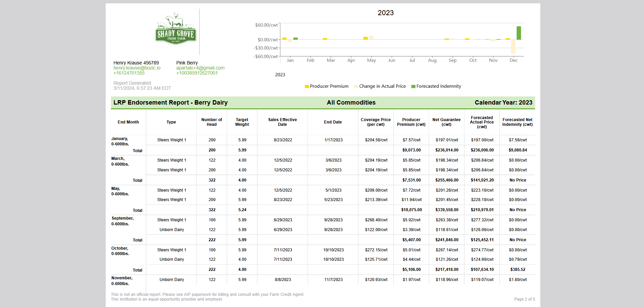Select the Forecasted Actual Price (cwt) header
The height and width of the screenshot is (307, 644).
[x=482, y=122]
